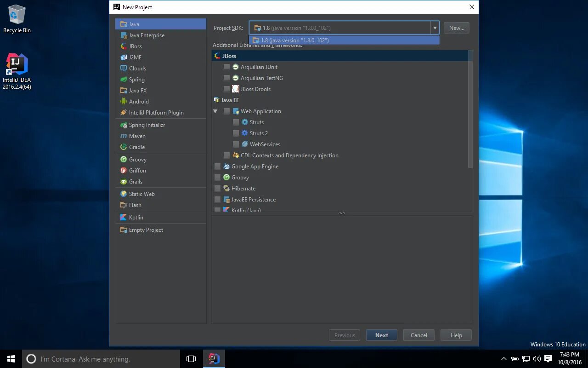Click the Java EE group header
Image resolution: width=588 pixels, height=368 pixels.
point(340,100)
